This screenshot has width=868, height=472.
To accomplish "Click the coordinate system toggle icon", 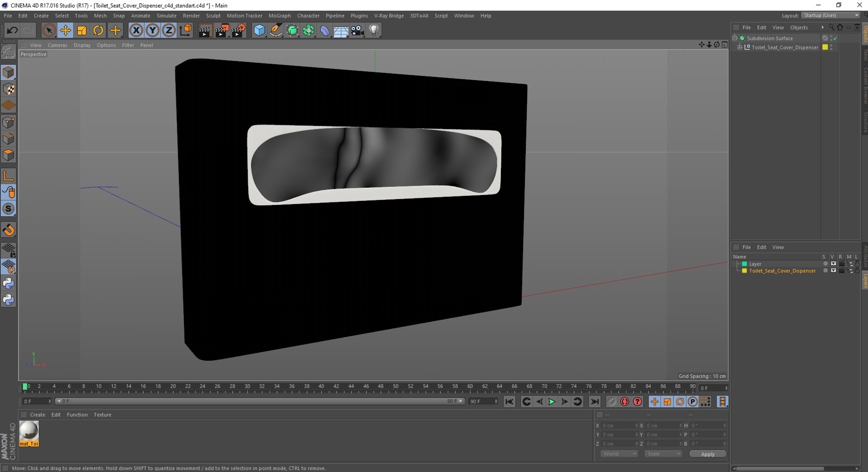I will (185, 30).
